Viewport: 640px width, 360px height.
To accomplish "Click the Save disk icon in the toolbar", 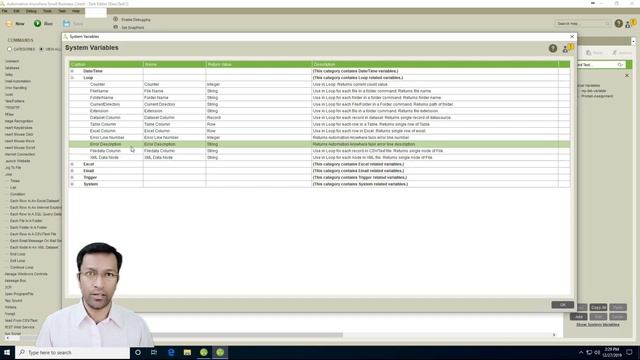I will point(67,24).
